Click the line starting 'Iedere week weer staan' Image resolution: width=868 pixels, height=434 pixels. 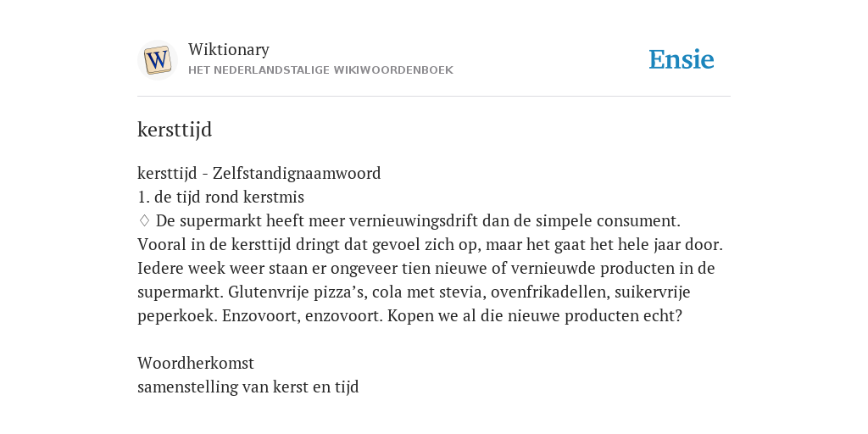[426, 269]
